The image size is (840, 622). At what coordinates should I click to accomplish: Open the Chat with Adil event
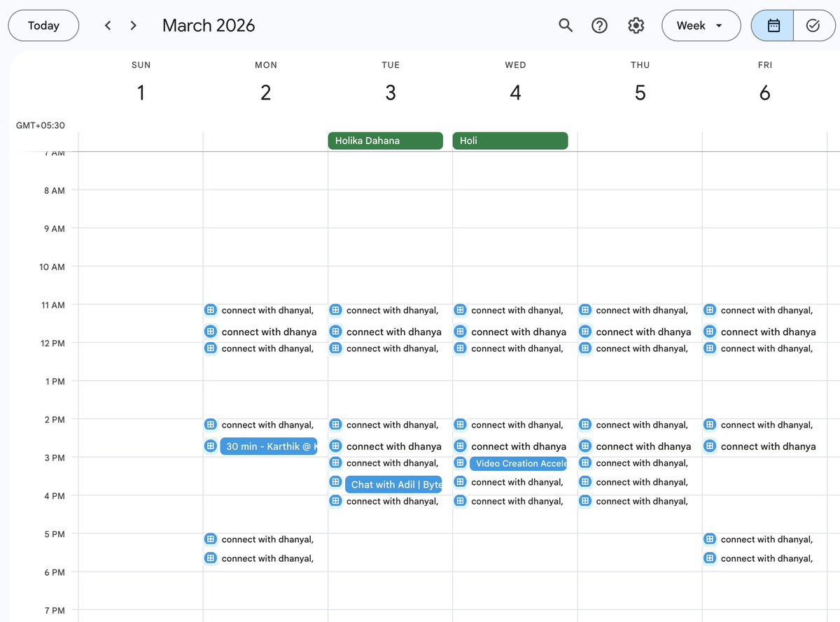coord(393,484)
